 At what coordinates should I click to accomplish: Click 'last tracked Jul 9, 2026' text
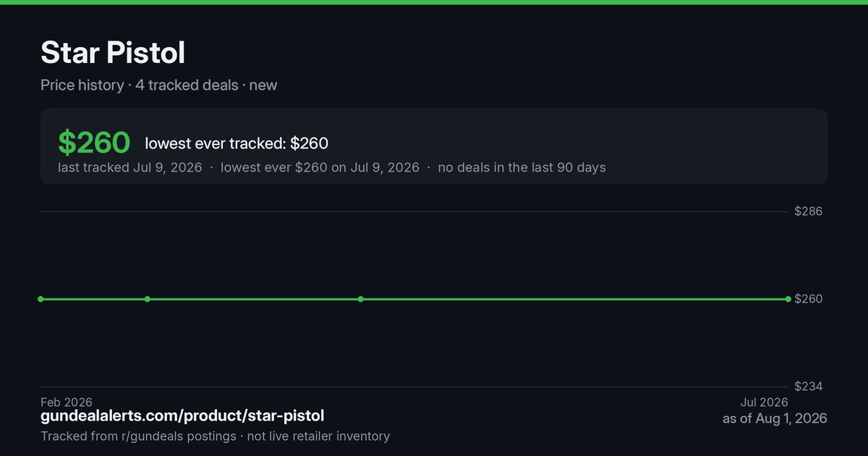[130, 167]
